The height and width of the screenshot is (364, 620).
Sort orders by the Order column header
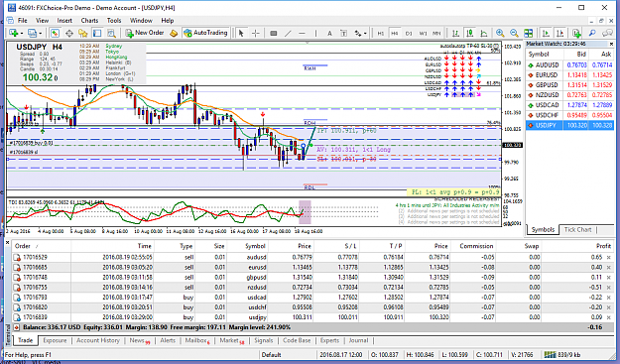click(x=42, y=246)
